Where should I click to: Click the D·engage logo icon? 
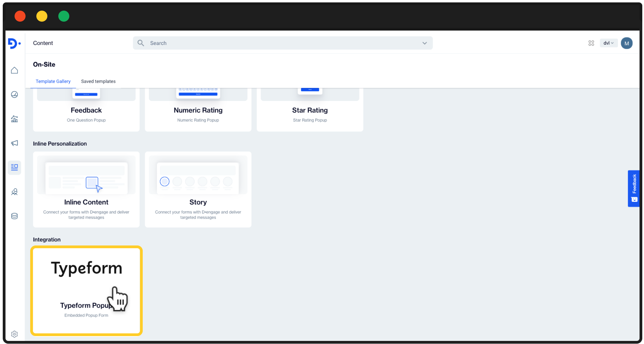click(14, 43)
